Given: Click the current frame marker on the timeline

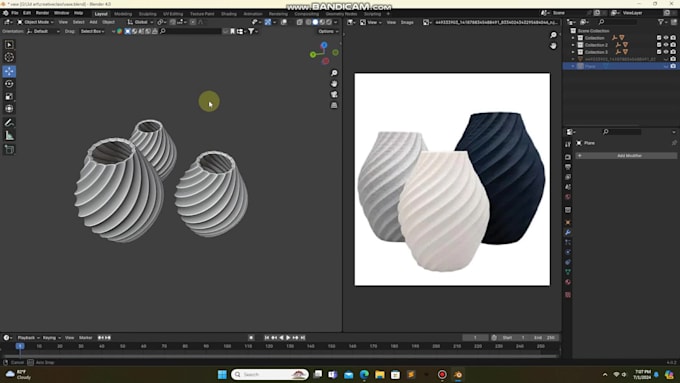Looking at the screenshot, I should click(x=20, y=346).
